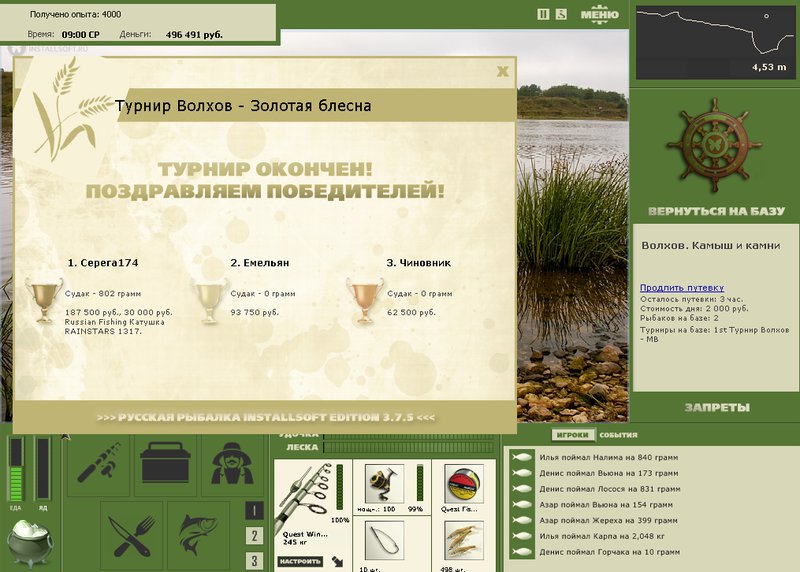Click event 'Азар поймал Вьюна на 154 грамм'
Viewport: 800px width, 572px height.
[x=606, y=505]
